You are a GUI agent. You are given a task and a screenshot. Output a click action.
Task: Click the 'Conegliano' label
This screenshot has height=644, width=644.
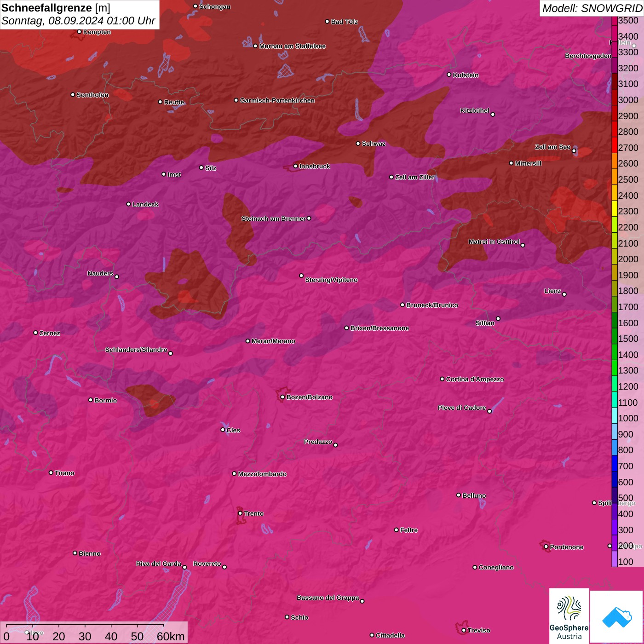click(496, 567)
